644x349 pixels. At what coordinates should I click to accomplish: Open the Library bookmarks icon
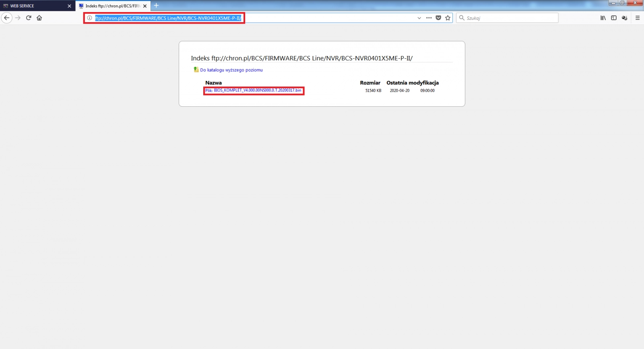click(603, 18)
